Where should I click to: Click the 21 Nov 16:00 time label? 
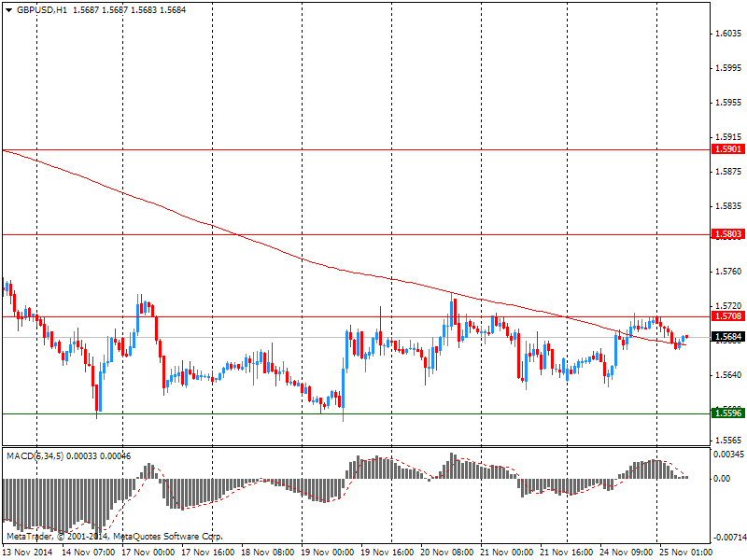click(x=567, y=553)
